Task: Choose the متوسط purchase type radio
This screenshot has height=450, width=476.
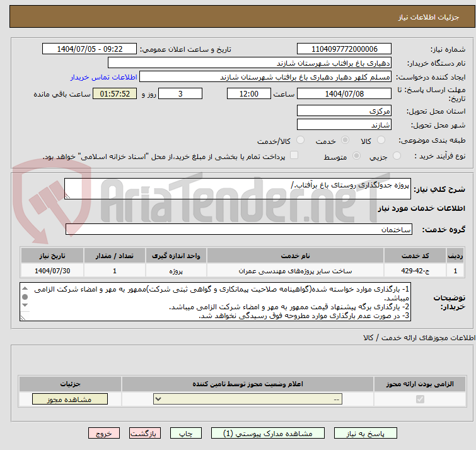Action: pos(357,156)
